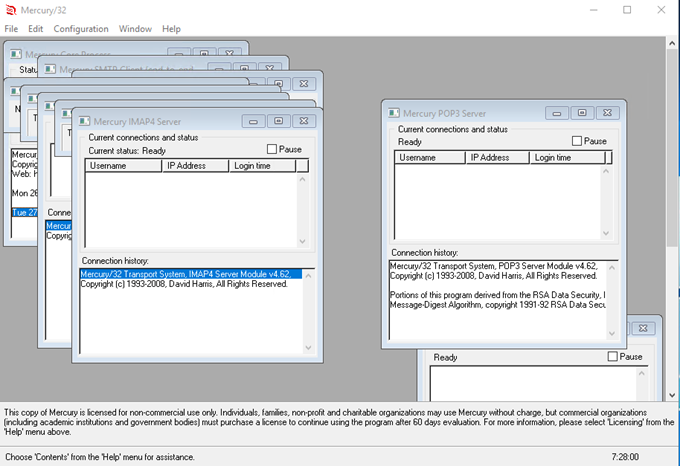Select 'POP3 Server Module v4.62' history line

[494, 266]
